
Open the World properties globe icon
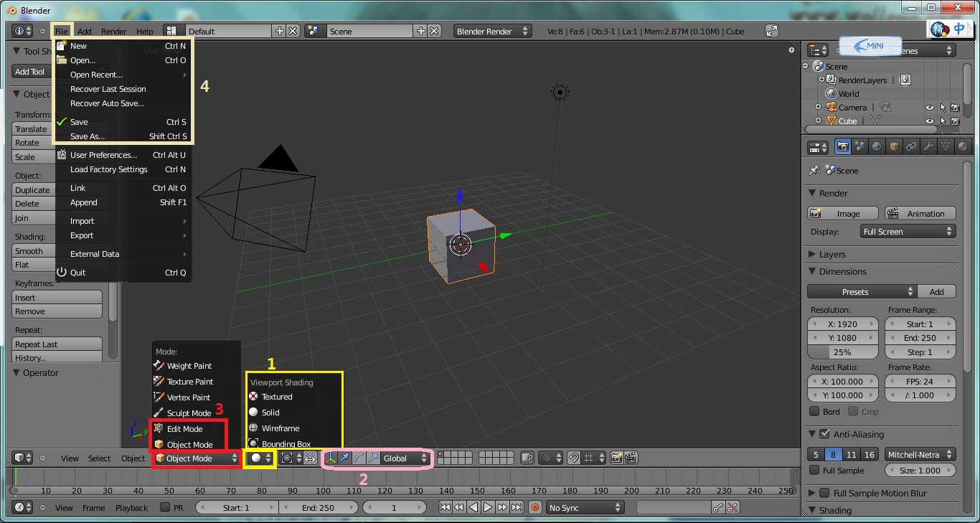coord(877,146)
